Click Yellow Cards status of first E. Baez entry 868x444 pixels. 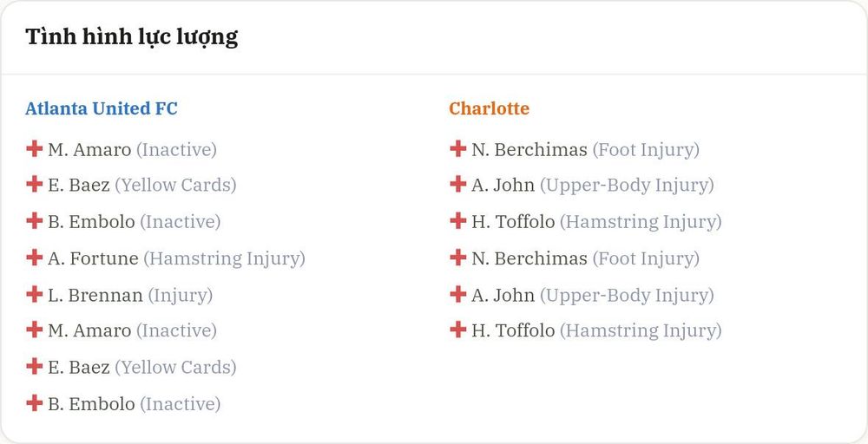[x=175, y=186]
